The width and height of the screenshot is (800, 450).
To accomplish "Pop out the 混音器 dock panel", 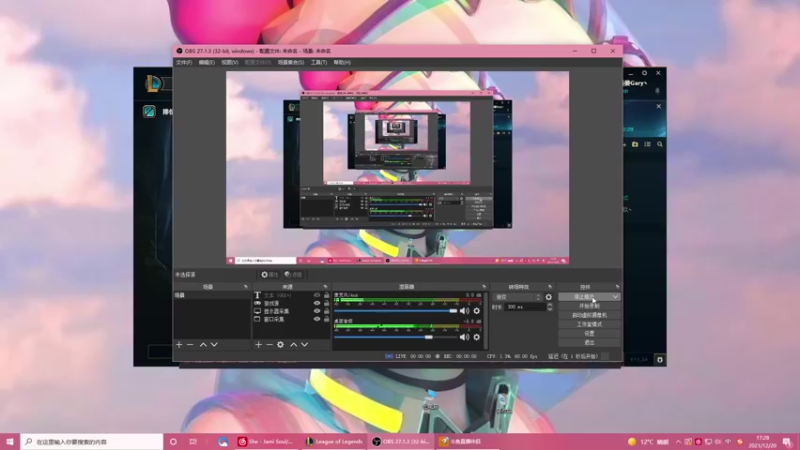I will (484, 287).
